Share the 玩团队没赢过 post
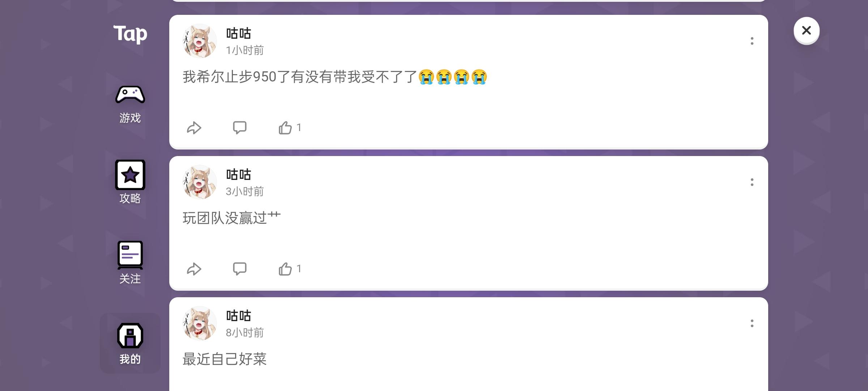This screenshot has width=868, height=391. click(194, 269)
